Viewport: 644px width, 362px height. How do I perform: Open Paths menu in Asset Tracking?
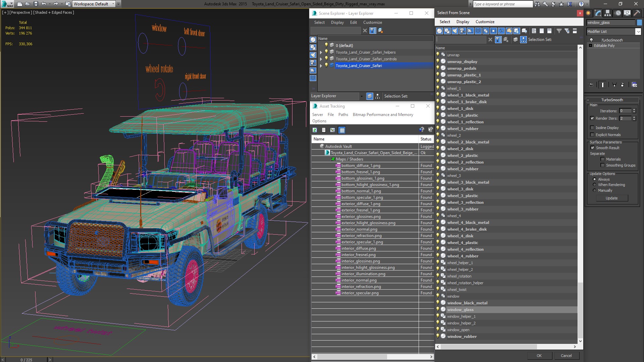click(343, 115)
